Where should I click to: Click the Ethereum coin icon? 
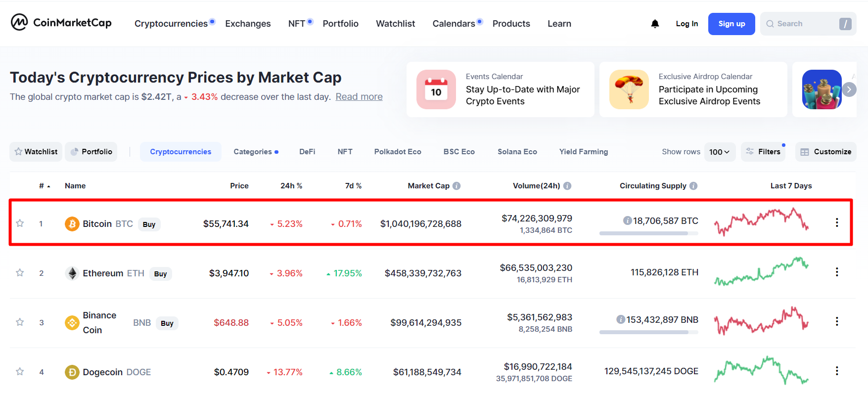click(x=72, y=273)
